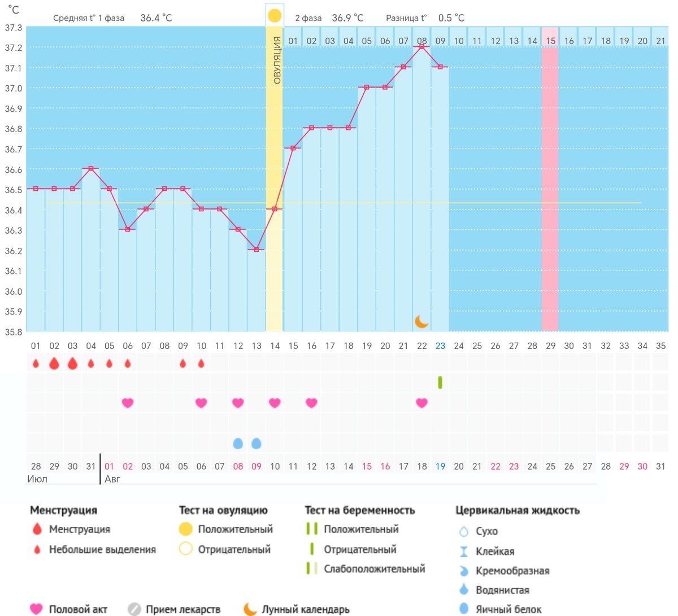678x616 pixels.
Task: Click the lowest temperature point at 36.2
Action: click(257, 250)
